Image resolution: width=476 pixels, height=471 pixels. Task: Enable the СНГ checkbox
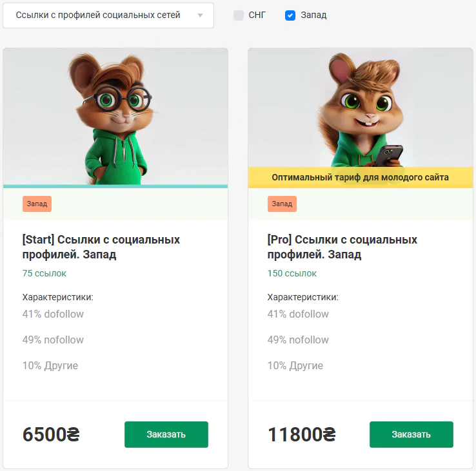(239, 15)
